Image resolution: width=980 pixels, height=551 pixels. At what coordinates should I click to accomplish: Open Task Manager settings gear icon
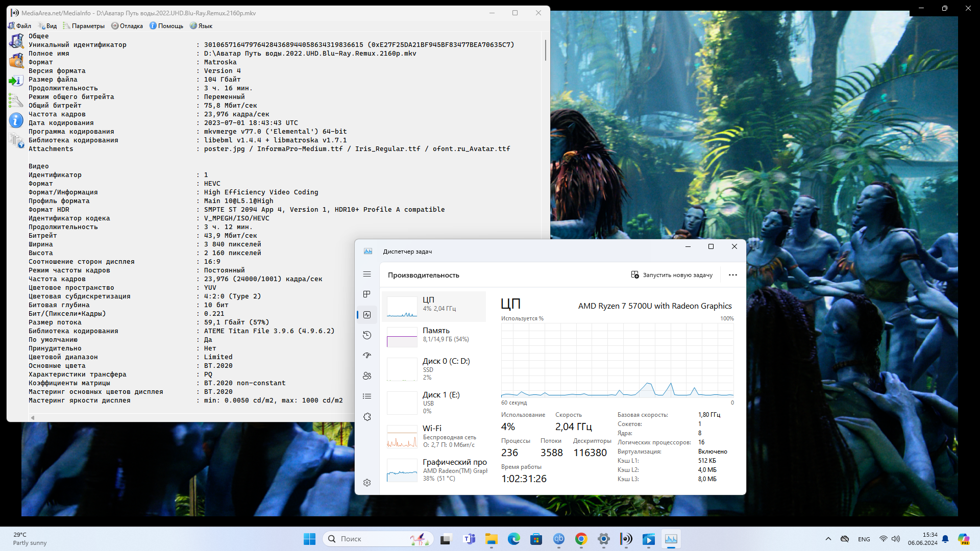coord(367,483)
